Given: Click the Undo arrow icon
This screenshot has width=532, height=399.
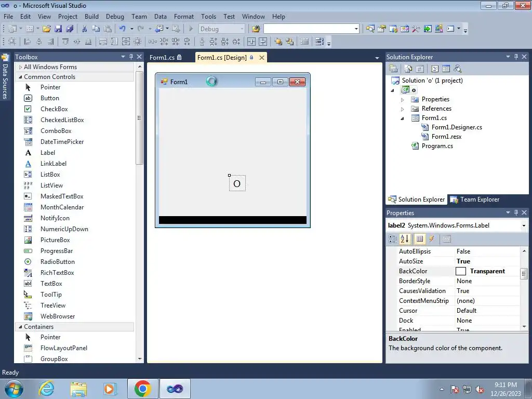Looking at the screenshot, I should pos(122,29).
